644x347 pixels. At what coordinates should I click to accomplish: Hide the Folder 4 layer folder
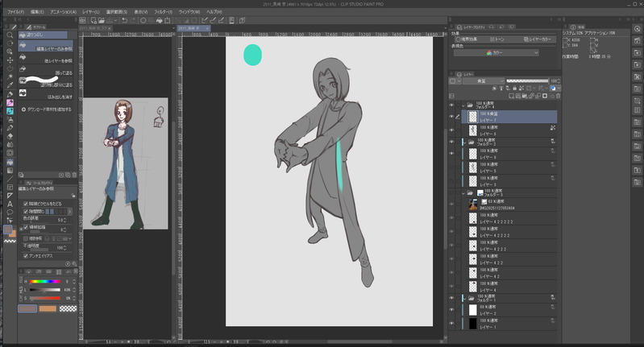tap(451, 105)
